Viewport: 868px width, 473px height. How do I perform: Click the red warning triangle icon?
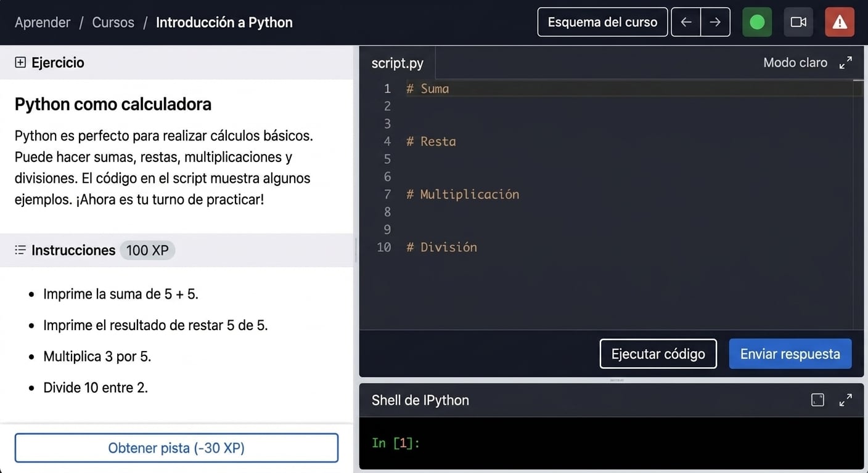[x=840, y=22]
